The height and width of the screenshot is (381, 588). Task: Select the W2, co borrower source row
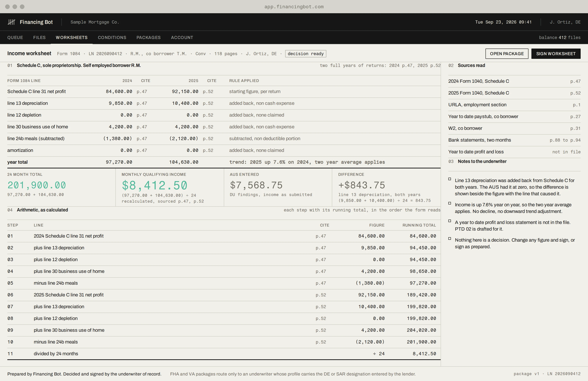[514, 128]
